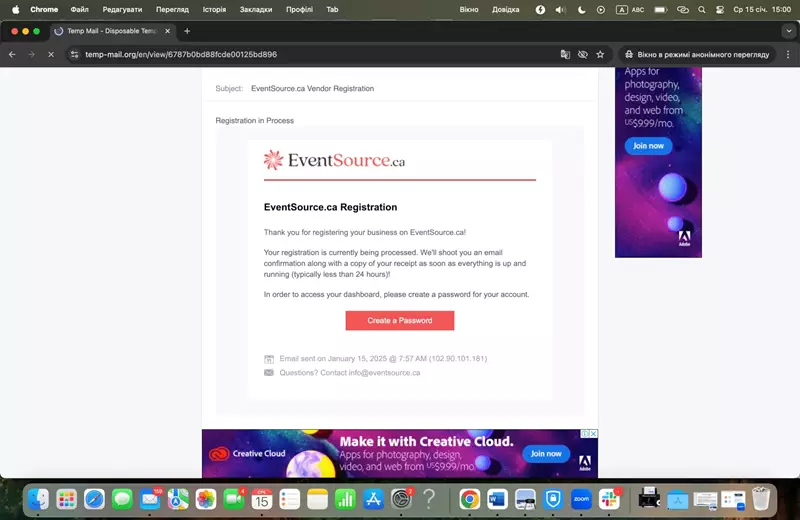The width and height of the screenshot is (800, 520).
Task: Switch input source ABC indicator
Action: 630,10
